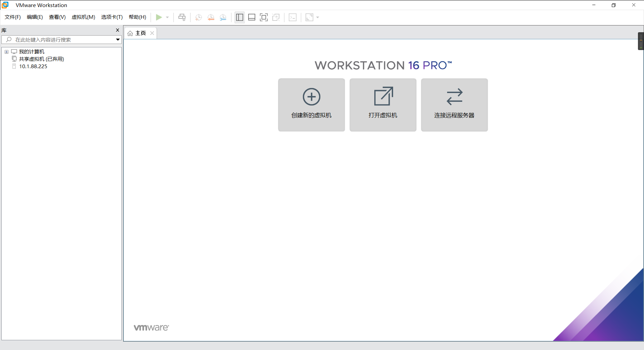Click the stretch guest display icon

(x=309, y=17)
